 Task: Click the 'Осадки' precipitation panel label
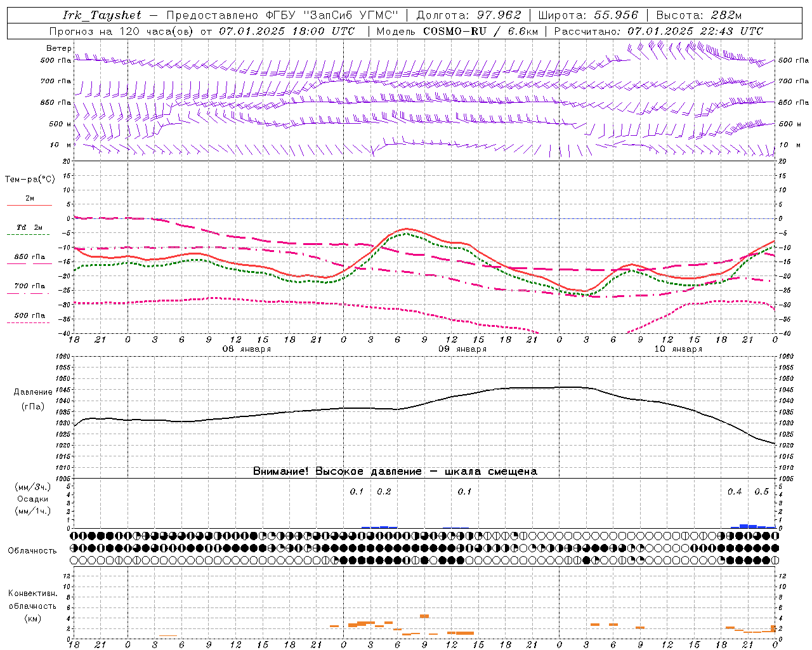[x=32, y=499]
